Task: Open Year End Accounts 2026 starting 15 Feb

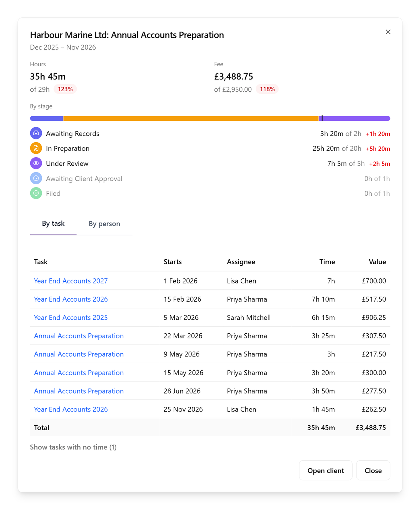Action: [x=71, y=299]
